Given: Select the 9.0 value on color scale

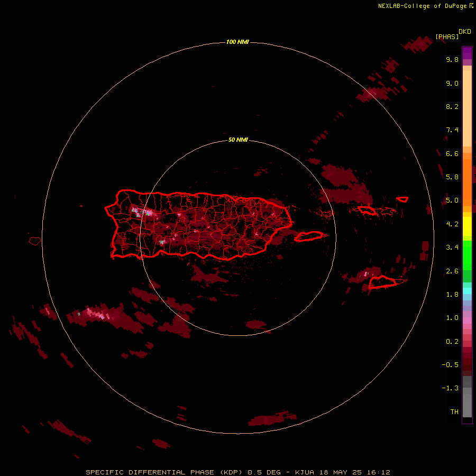Looking at the screenshot, I should click(x=452, y=83).
